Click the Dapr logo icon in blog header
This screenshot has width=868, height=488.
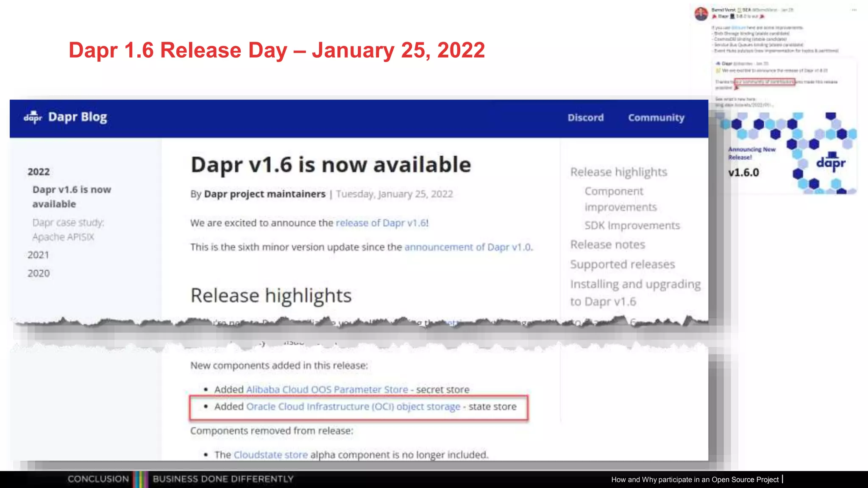point(33,117)
